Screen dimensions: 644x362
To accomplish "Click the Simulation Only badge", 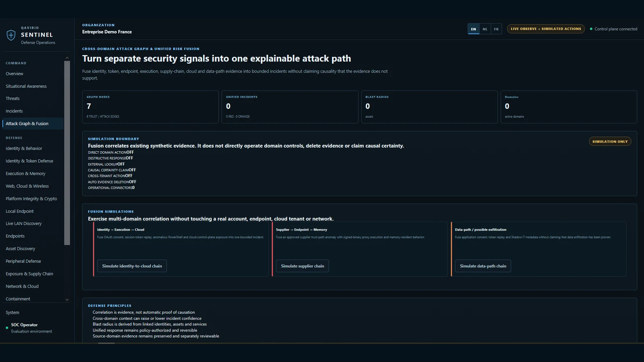I will click(610, 142).
